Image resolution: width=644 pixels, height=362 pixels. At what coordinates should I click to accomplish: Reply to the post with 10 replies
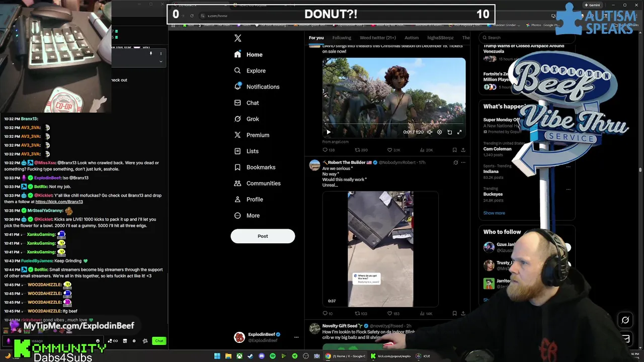pyautogui.click(x=328, y=313)
